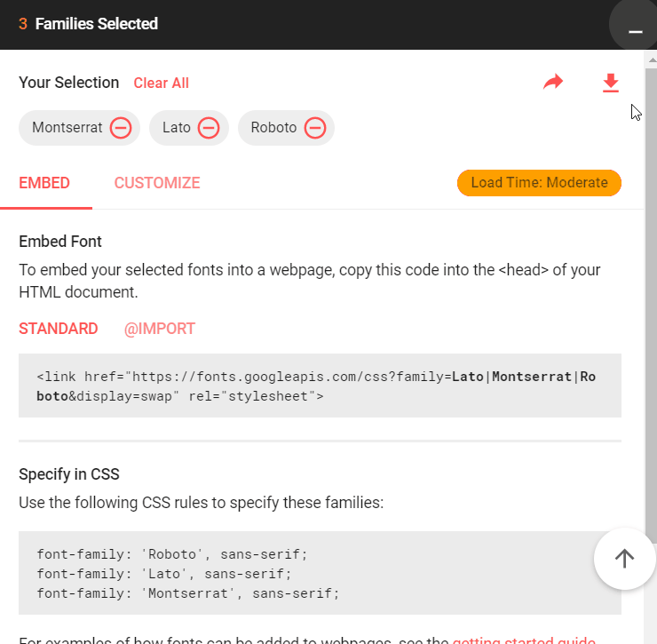The height and width of the screenshot is (644, 657).
Task: Remove Lato from the selection
Action: (x=209, y=128)
